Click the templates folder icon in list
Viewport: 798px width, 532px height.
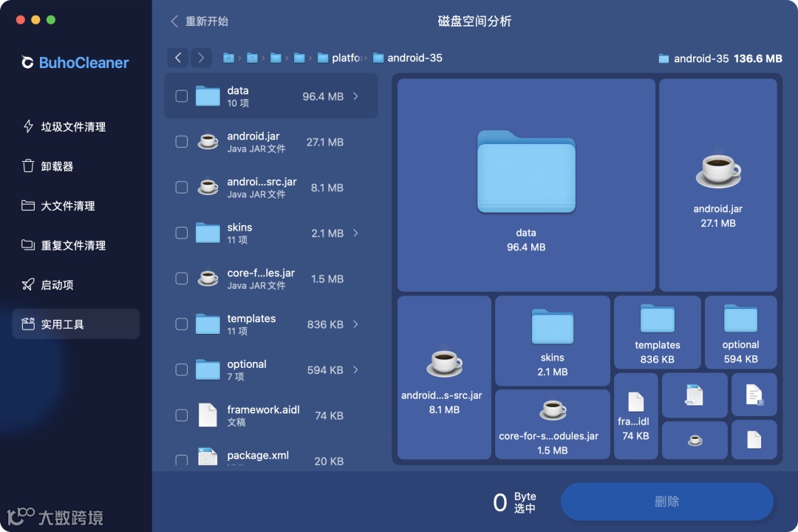208,324
